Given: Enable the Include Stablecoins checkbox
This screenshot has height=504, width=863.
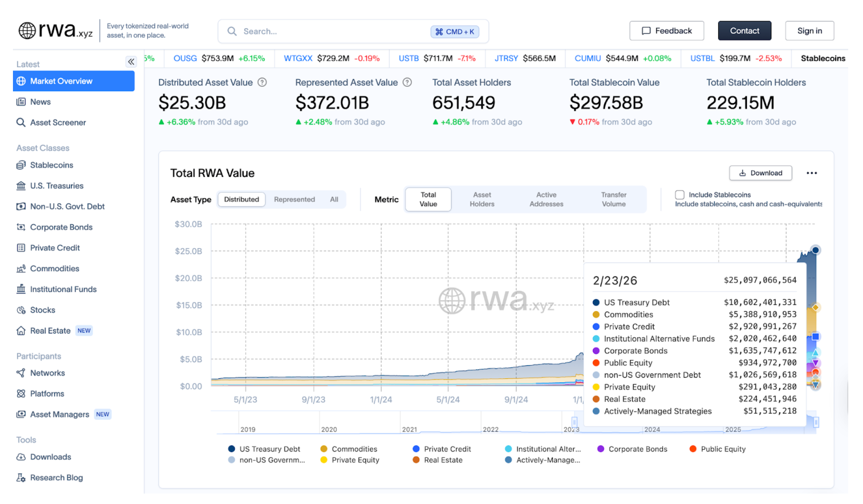Looking at the screenshot, I should pos(679,195).
